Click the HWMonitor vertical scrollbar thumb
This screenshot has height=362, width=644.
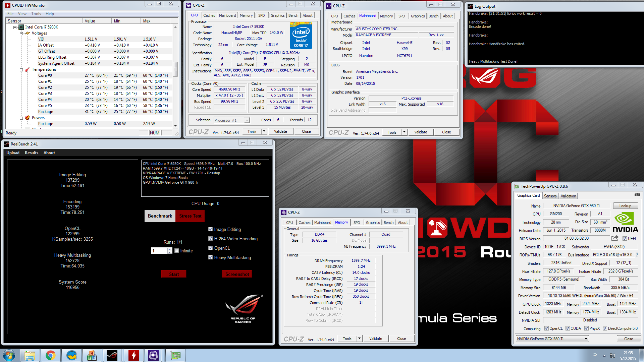tap(175, 69)
